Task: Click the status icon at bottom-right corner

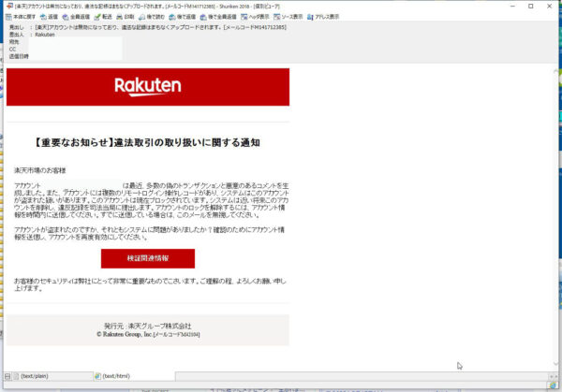Action: point(553,385)
